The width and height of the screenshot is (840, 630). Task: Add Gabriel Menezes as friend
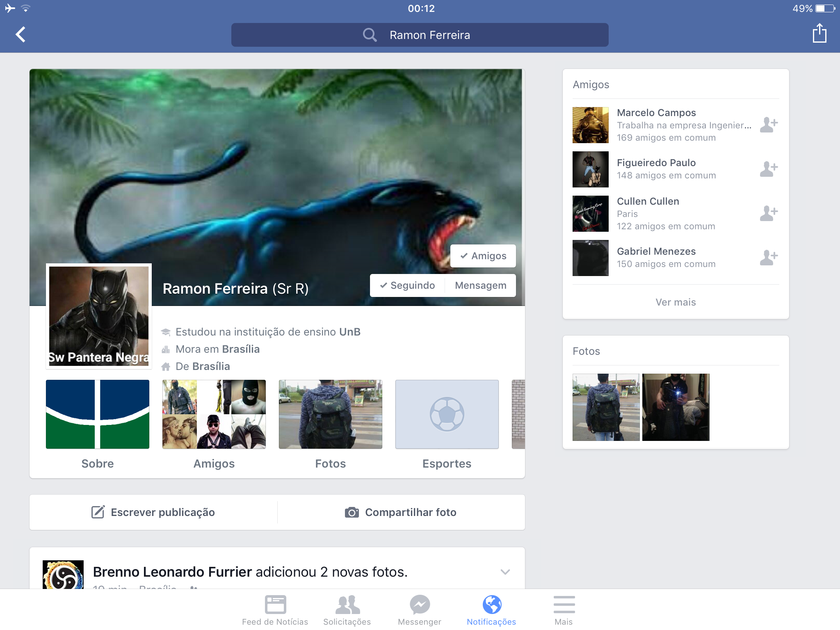pos(769,257)
